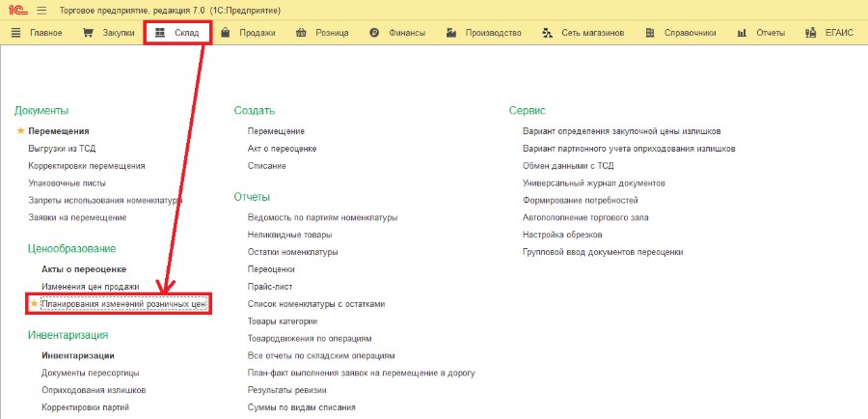Screen dimensions: 868x419
Task: Open Вариант партионного учета оприходования излишков
Action: click(x=629, y=149)
